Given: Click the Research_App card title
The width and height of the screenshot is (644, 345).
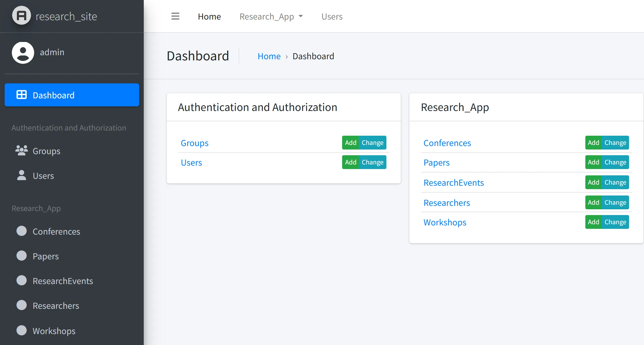Looking at the screenshot, I should tap(455, 108).
